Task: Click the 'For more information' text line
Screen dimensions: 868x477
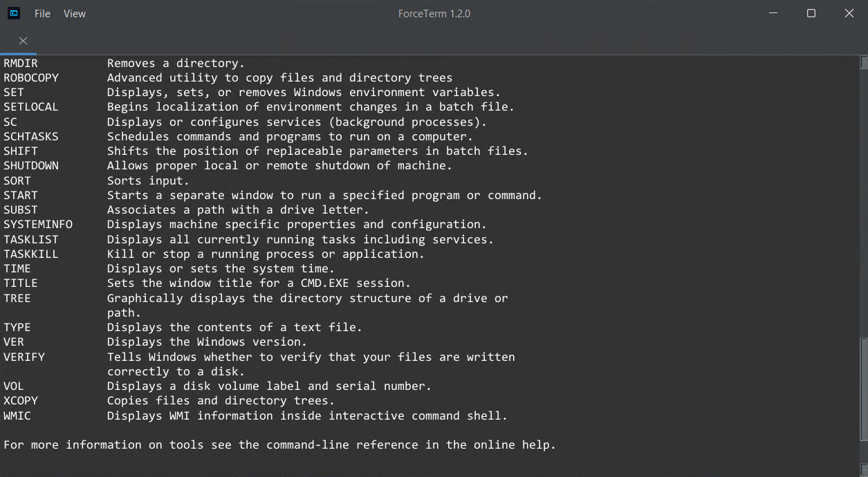Action: [x=279, y=445]
